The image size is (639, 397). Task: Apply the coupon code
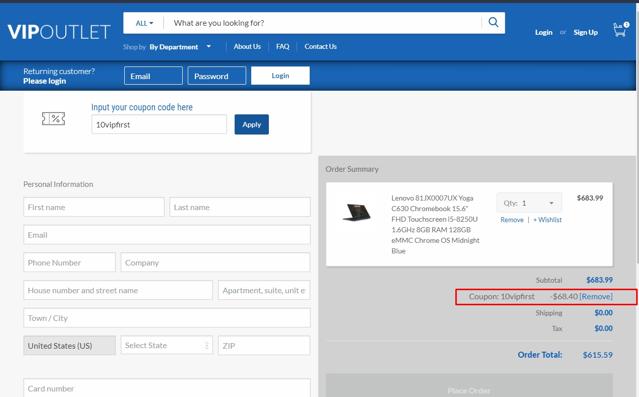pyautogui.click(x=251, y=124)
